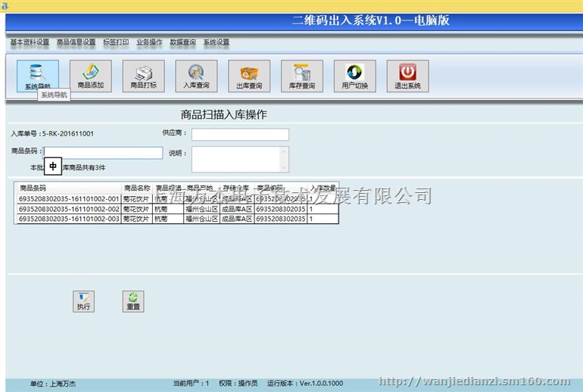Open the 业务操作 menu
The height and width of the screenshot is (392, 583).
(149, 42)
